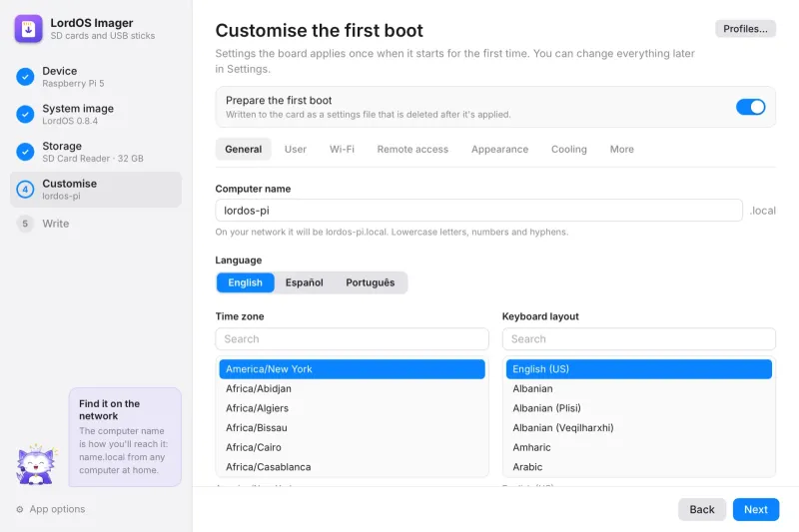Open the Remote access tab
The width and height of the screenshot is (799, 532).
click(x=412, y=149)
